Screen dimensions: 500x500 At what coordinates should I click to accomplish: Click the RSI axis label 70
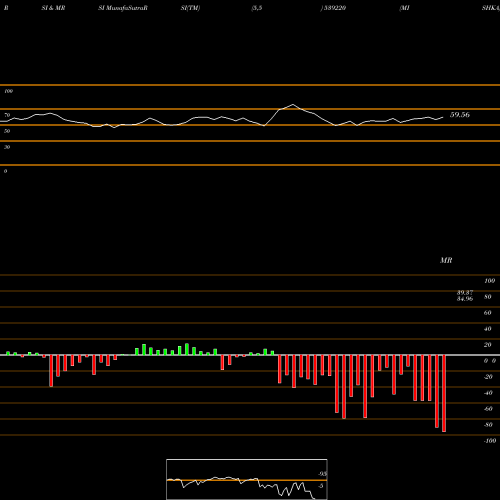coord(7,115)
